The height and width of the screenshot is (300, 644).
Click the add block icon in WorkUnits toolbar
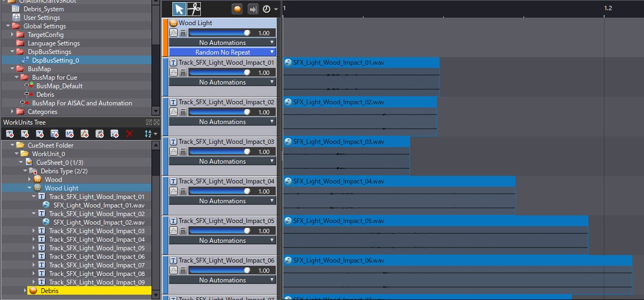(x=55, y=134)
